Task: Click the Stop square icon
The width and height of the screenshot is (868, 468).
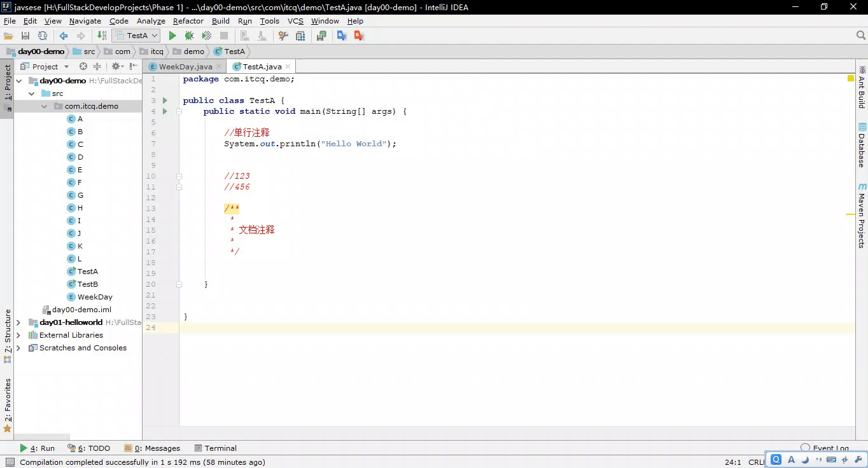Action: coord(224,36)
